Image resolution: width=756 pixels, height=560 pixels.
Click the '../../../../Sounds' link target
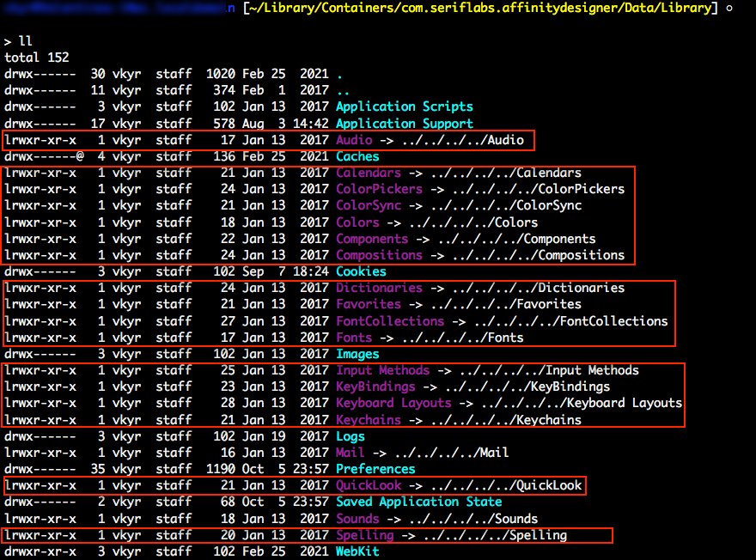pyautogui.click(x=473, y=519)
